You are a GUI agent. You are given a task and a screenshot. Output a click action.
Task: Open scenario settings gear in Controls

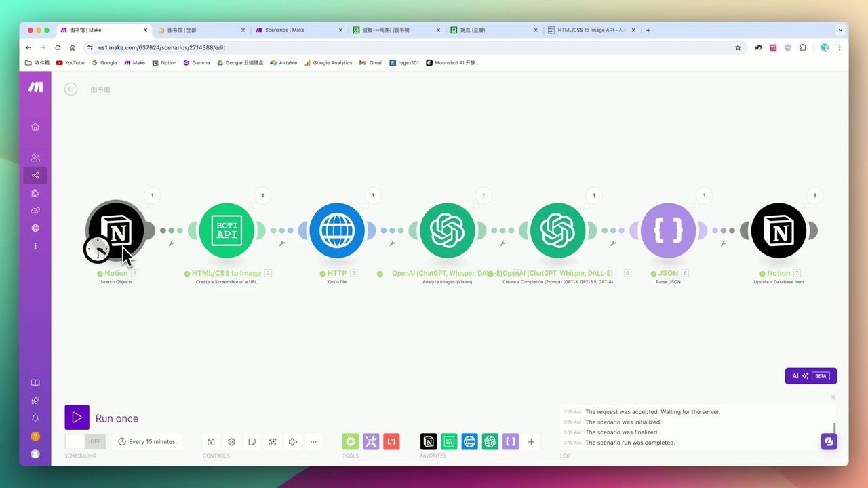pos(231,441)
